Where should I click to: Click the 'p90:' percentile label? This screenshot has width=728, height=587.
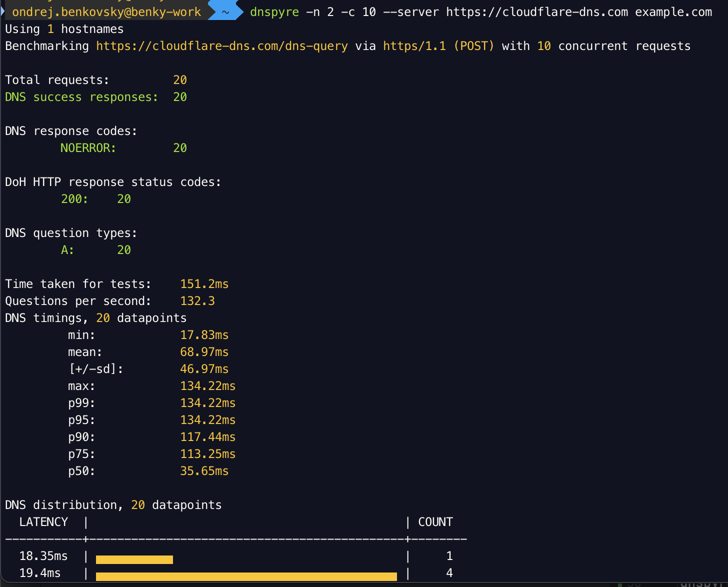pyautogui.click(x=81, y=437)
